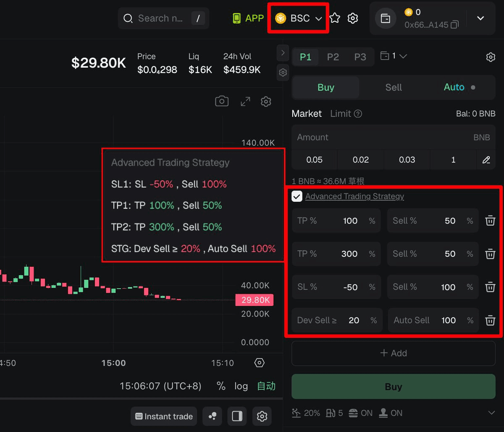Viewport: 504px width, 432px height.
Task: Open the chart settings gear
Action: click(x=266, y=101)
